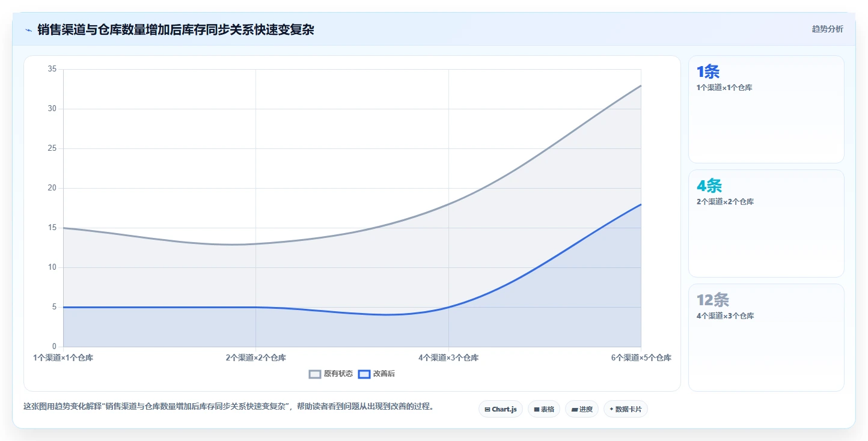Image resolution: width=868 pixels, height=441 pixels.
Task: Click the trend icon beside the title
Action: click(28, 29)
